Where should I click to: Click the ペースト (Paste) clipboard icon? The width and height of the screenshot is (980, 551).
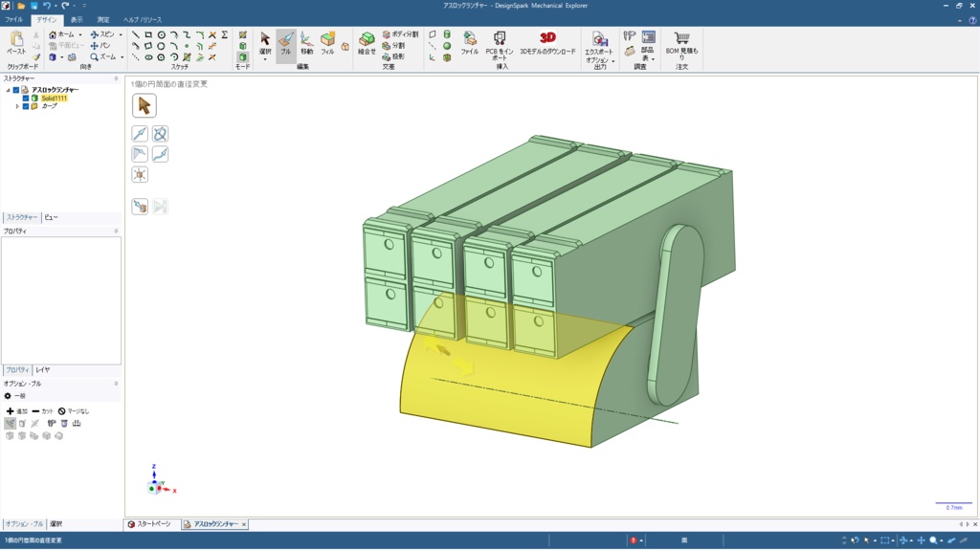pyautogui.click(x=16, y=42)
